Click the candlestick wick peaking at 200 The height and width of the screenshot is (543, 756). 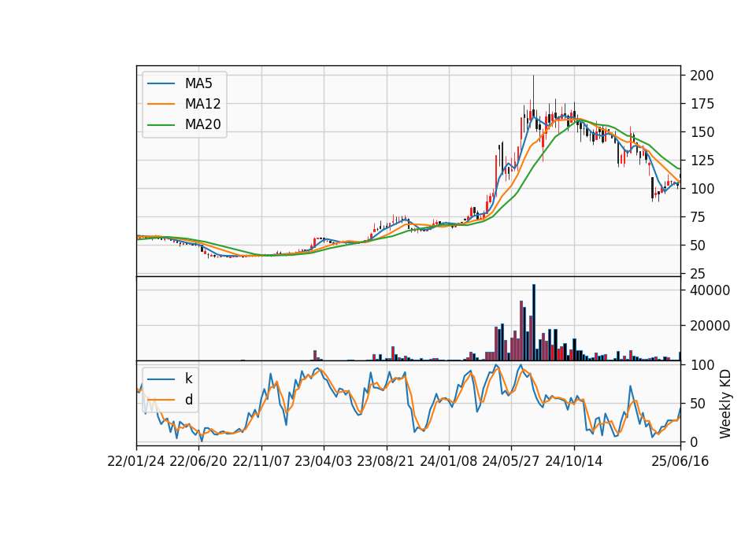click(x=533, y=96)
